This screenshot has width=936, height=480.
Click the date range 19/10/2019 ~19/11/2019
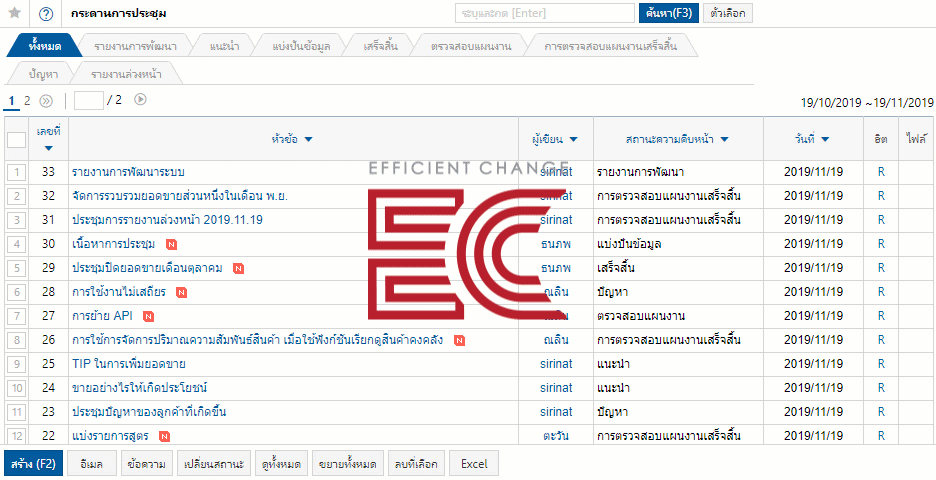click(867, 103)
